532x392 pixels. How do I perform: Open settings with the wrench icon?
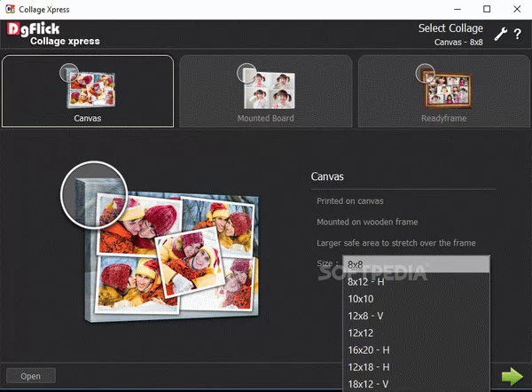click(x=500, y=35)
